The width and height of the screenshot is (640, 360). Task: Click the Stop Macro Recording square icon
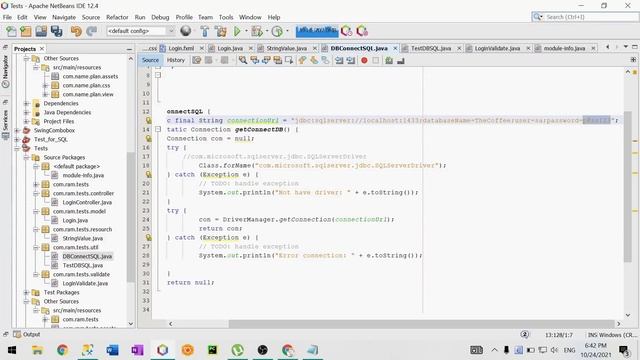[x=376, y=60]
